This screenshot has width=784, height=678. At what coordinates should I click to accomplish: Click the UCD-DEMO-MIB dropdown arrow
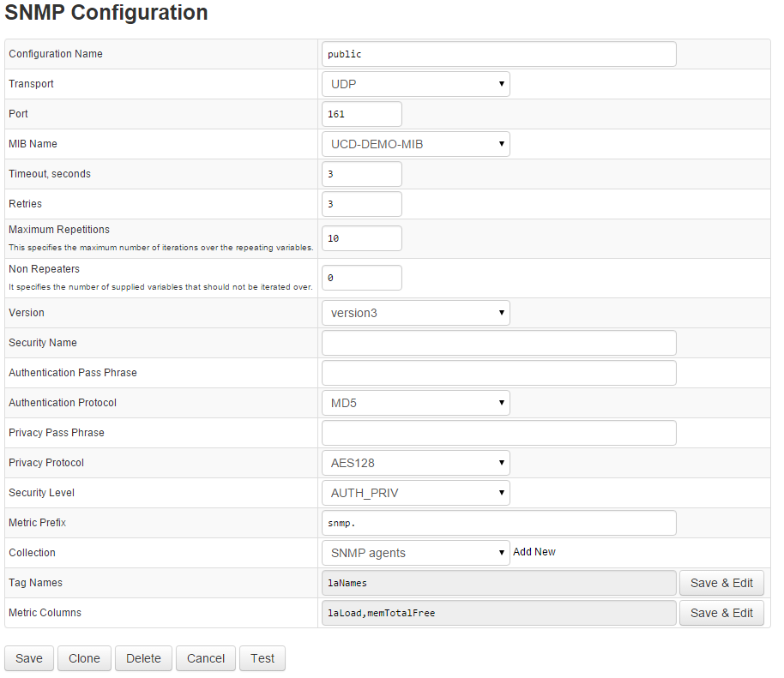pos(502,143)
